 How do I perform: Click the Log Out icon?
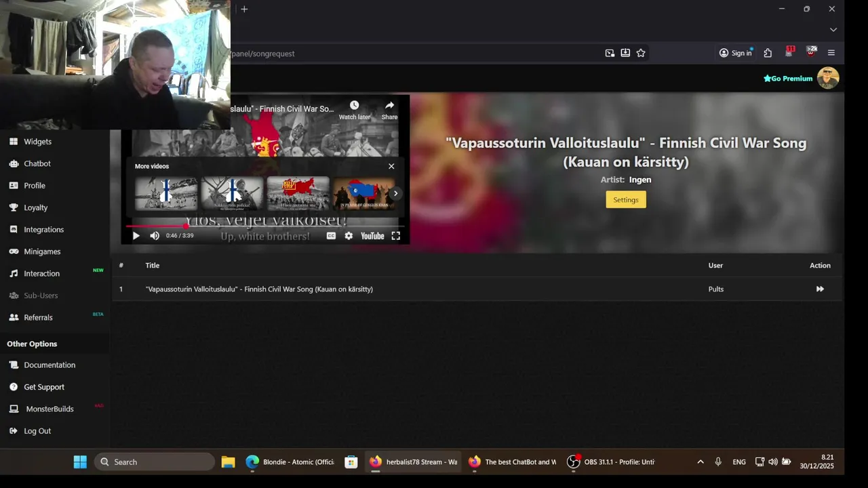point(14,431)
